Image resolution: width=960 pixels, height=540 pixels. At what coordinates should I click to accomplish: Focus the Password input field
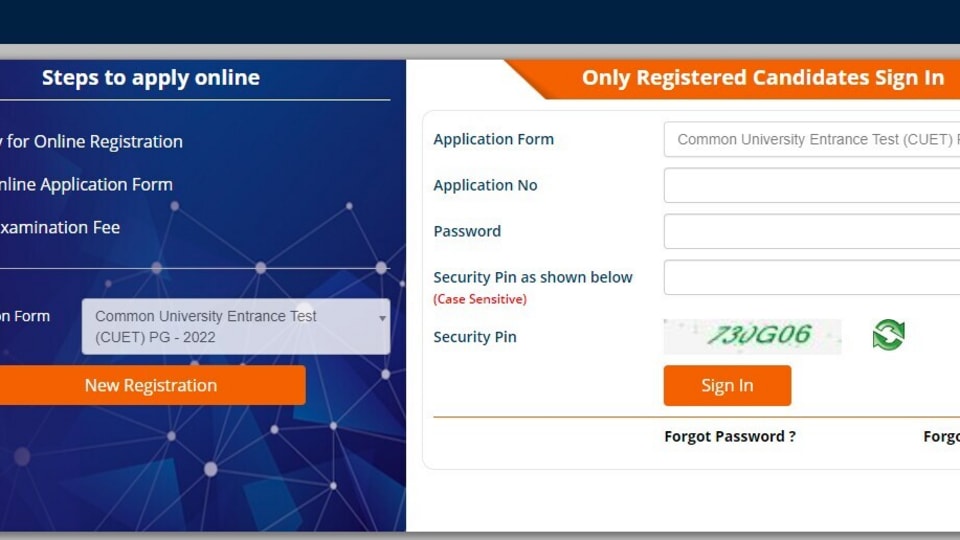812,231
